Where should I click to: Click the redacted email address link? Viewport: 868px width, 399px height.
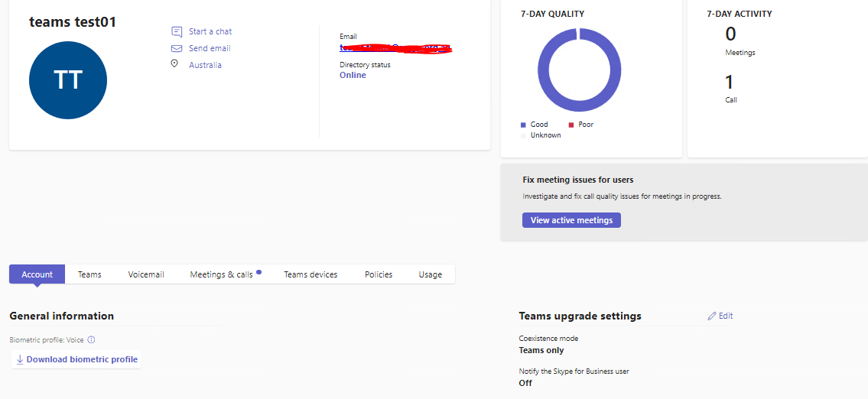(x=396, y=48)
